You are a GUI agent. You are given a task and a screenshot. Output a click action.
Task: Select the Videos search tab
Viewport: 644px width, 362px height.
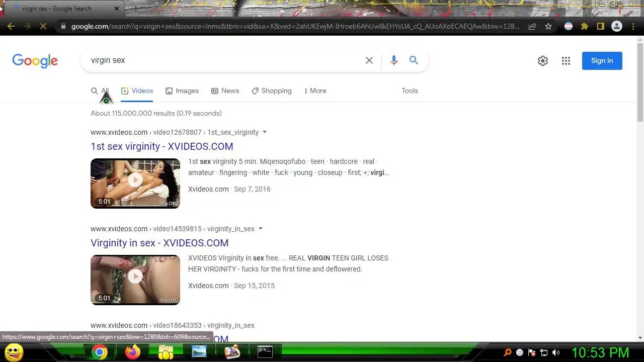[137, 91]
